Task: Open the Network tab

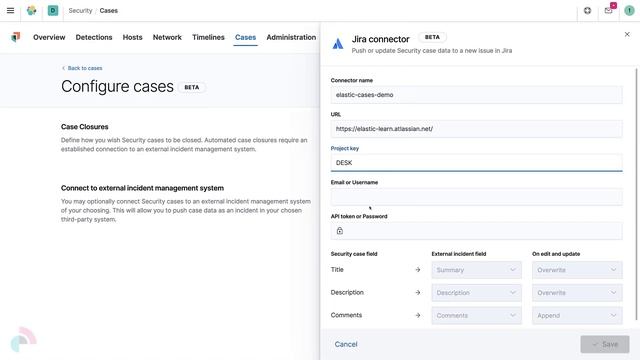Action: click(167, 37)
